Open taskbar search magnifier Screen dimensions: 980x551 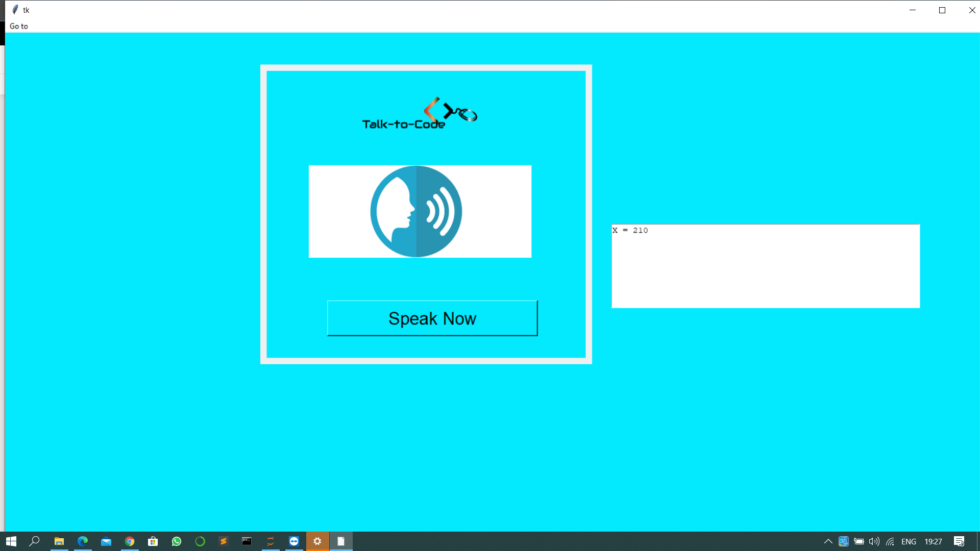(35, 541)
